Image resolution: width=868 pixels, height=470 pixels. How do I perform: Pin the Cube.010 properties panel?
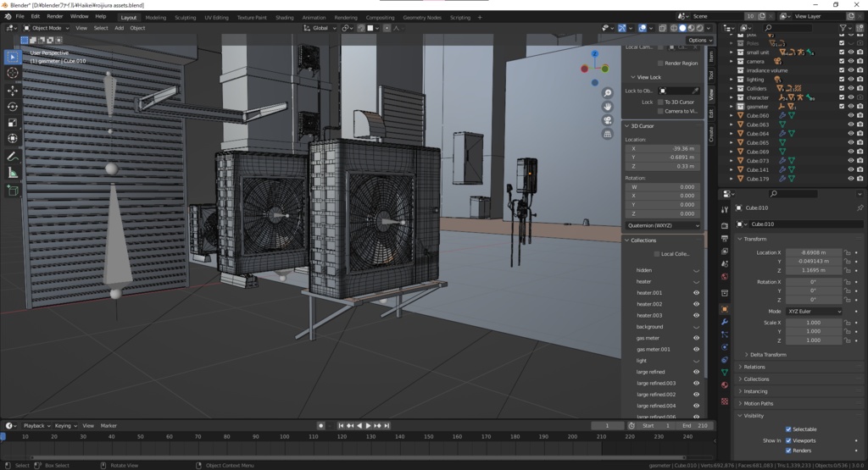[860, 208]
